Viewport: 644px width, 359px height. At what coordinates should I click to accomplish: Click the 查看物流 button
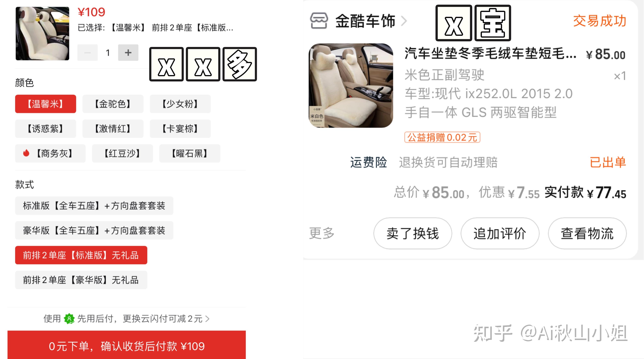[587, 233]
